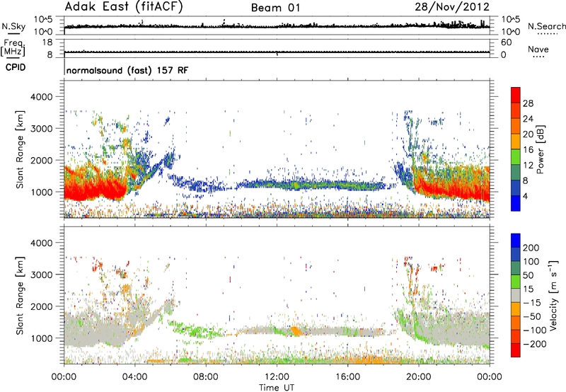Click the '28' power colorbar tick
Viewport: 566px width, 392px height.
(528, 103)
